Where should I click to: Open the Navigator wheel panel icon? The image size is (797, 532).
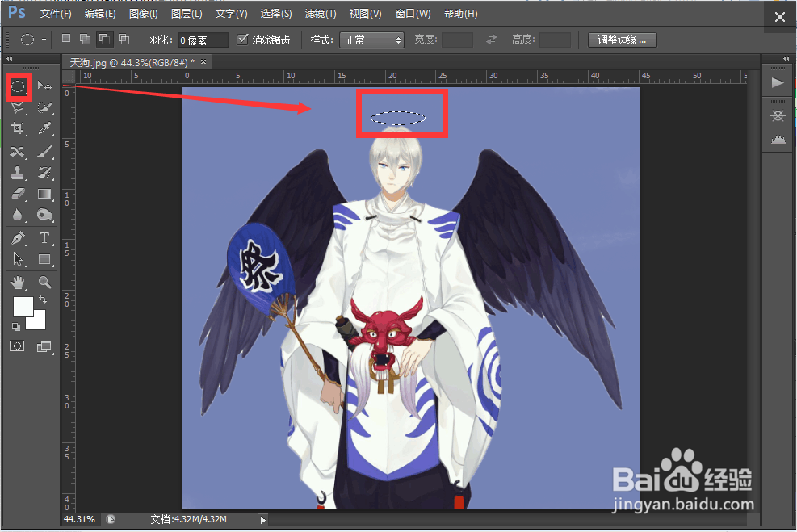pos(778,116)
